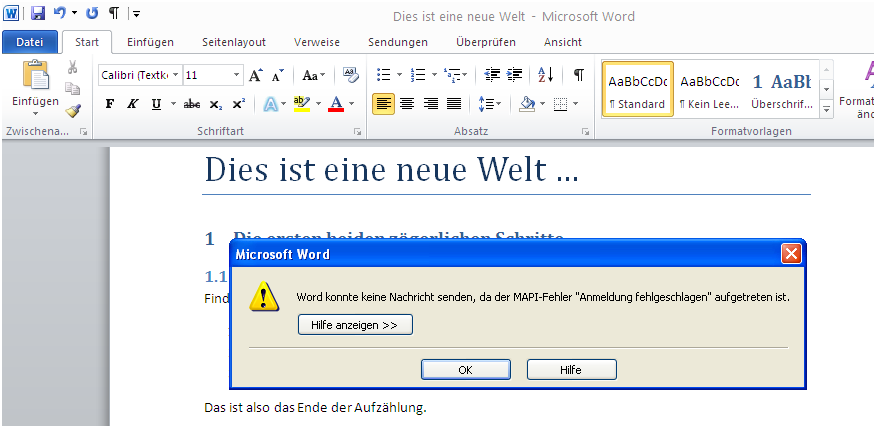Decrease the paragraph indent
The height and width of the screenshot is (426, 874).
492,75
